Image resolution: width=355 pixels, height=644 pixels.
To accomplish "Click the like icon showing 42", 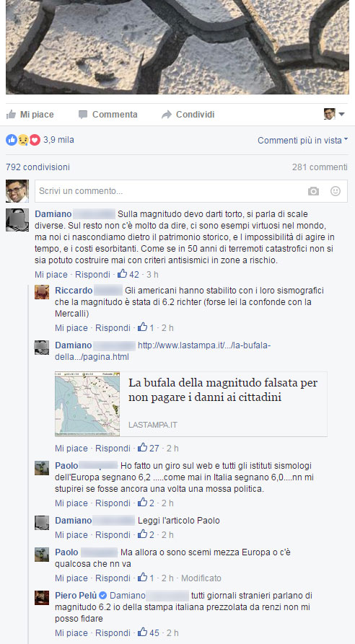I will click(122, 274).
